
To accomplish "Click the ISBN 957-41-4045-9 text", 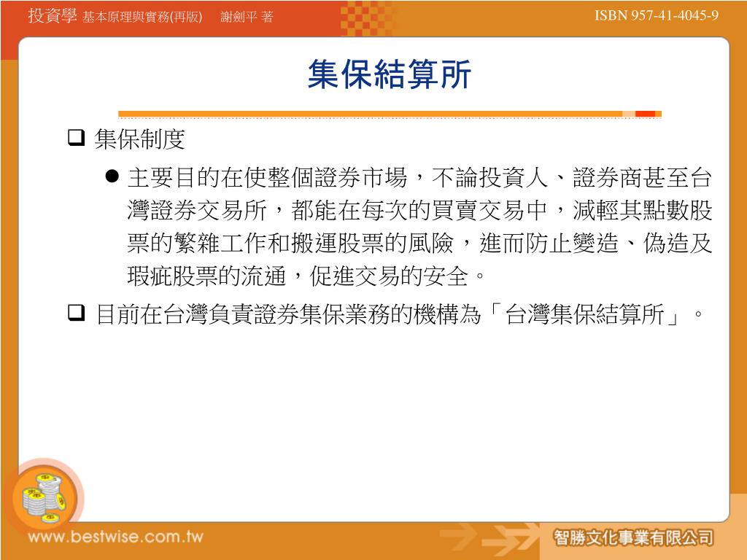I will (x=657, y=16).
